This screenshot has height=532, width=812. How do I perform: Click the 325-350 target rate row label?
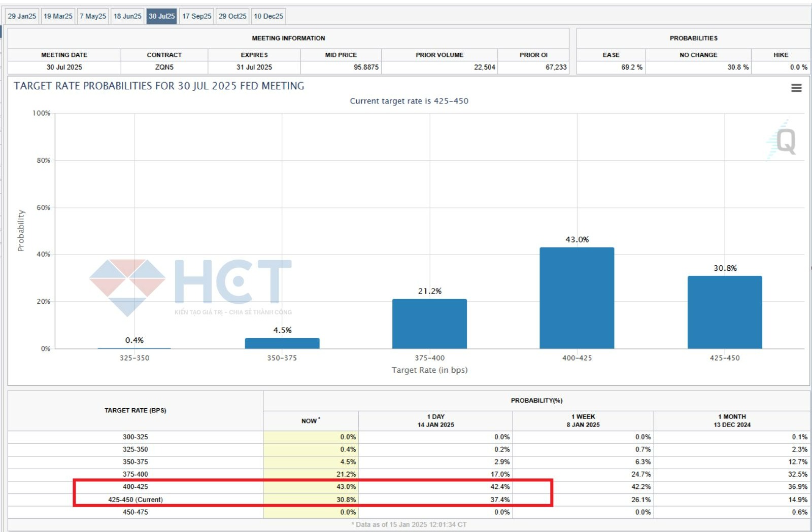(x=136, y=449)
